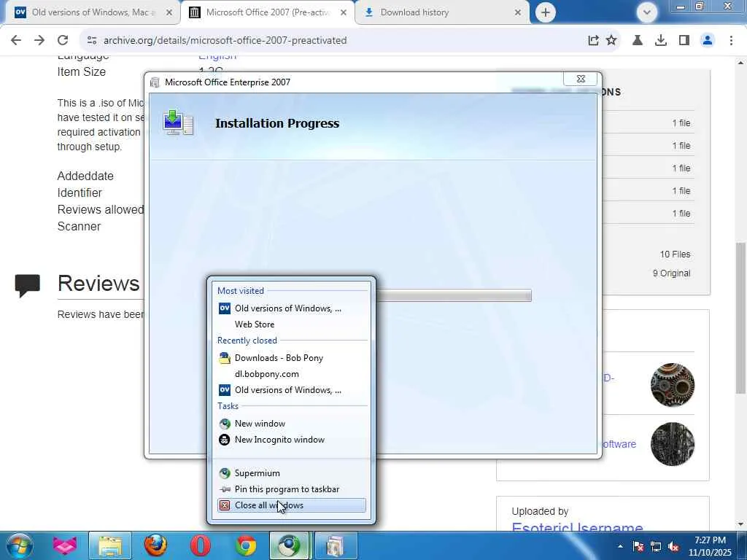Image resolution: width=747 pixels, height=560 pixels.
Task: Choose New Incognito window task
Action: 292,440
